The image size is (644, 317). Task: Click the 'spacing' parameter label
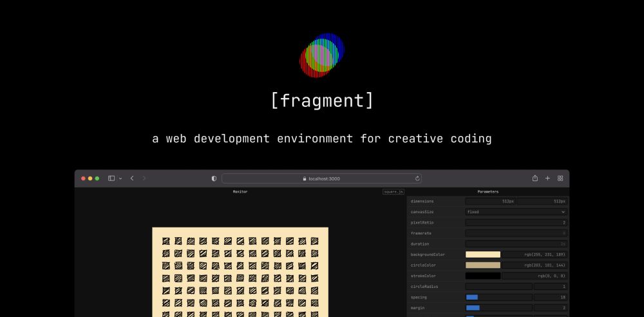point(419,298)
